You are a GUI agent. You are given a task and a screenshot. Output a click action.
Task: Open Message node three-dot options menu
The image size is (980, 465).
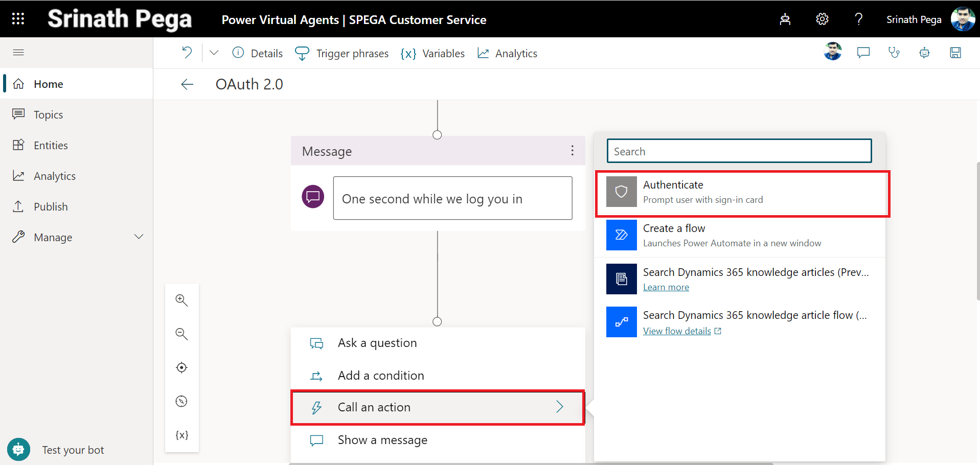point(572,151)
